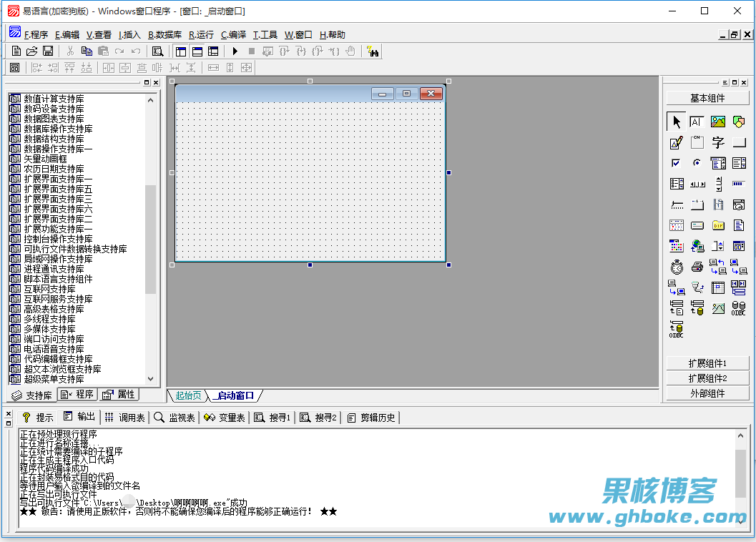756x542 pixels.
Task: Toggle the first panel layout toolbar button
Action: click(x=180, y=51)
